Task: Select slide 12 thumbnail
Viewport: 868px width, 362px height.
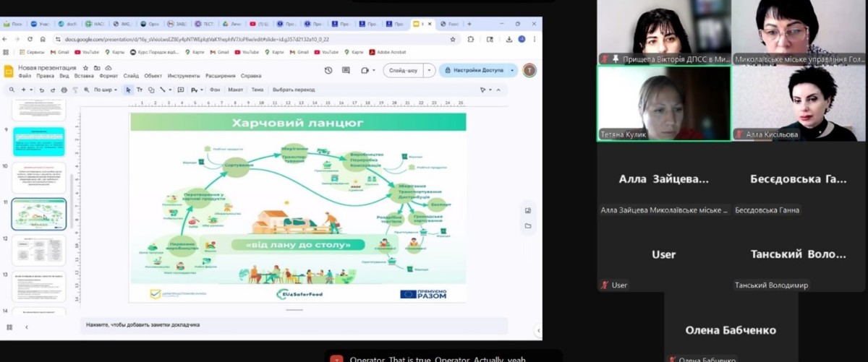Action: click(x=39, y=250)
